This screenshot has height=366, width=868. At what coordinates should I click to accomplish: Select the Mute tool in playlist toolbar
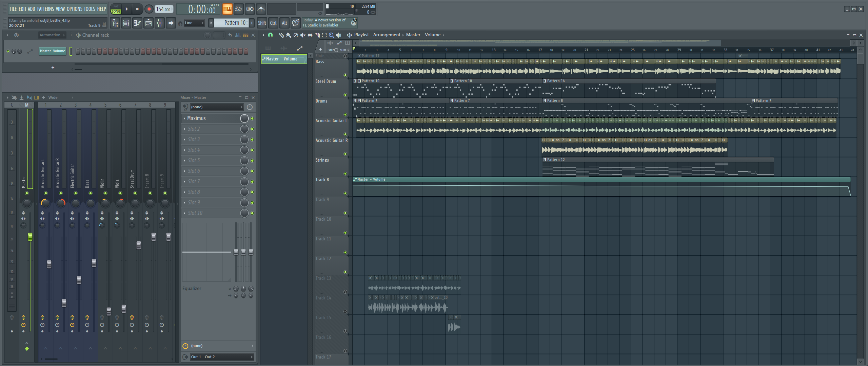(303, 35)
